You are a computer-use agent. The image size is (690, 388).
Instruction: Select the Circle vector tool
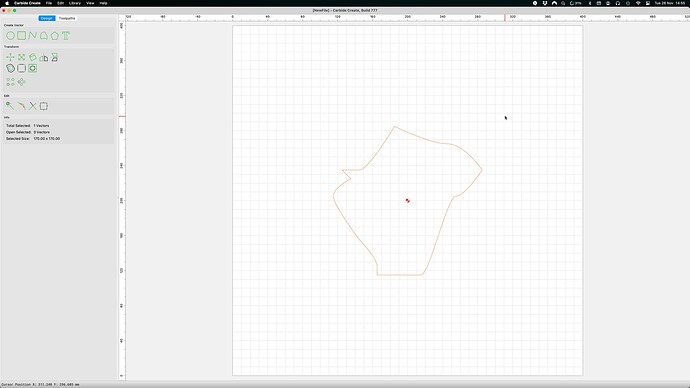point(10,36)
